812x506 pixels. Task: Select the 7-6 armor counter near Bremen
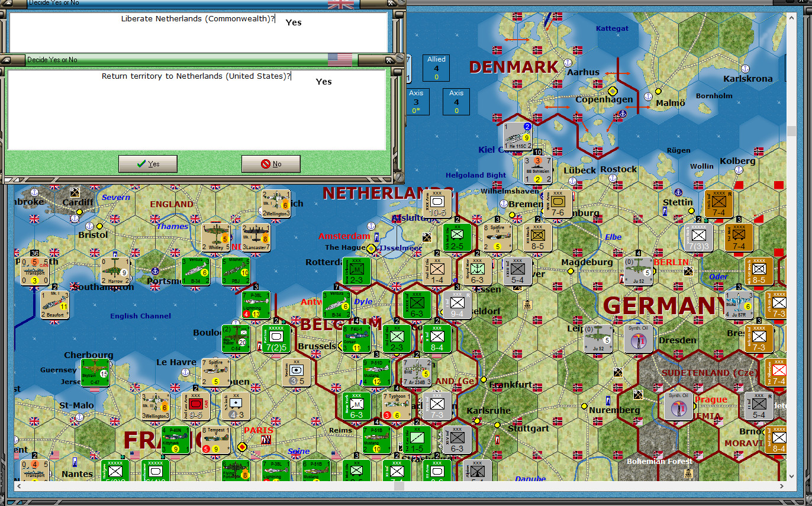(558, 204)
